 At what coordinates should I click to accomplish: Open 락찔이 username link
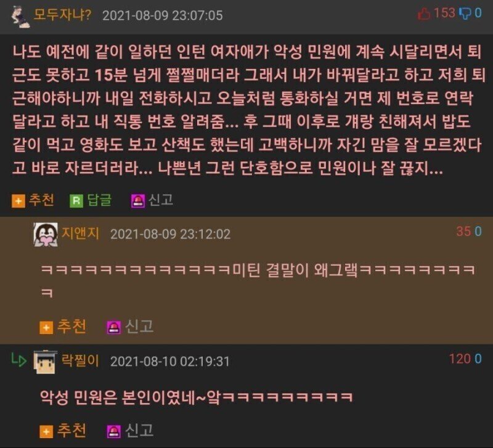[80, 360]
